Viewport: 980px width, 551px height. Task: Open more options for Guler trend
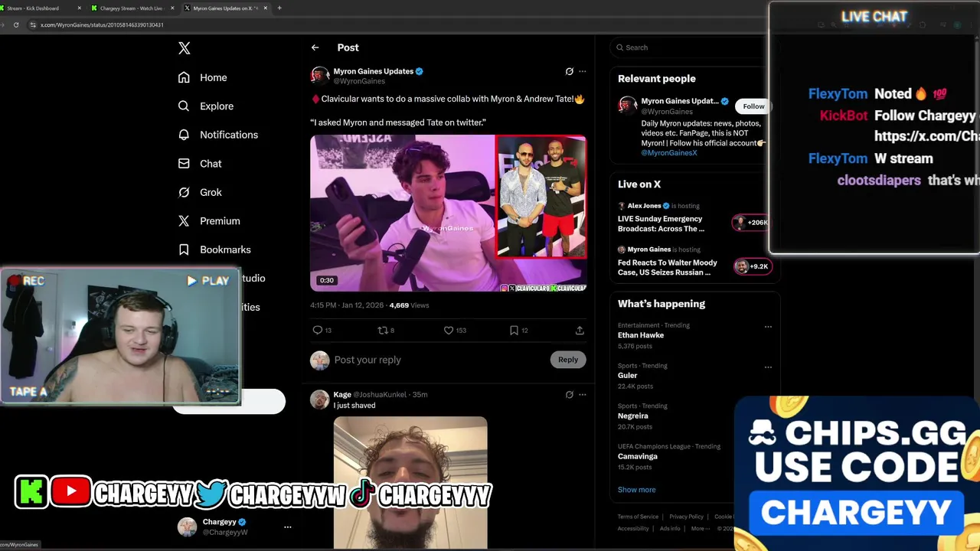(x=768, y=367)
